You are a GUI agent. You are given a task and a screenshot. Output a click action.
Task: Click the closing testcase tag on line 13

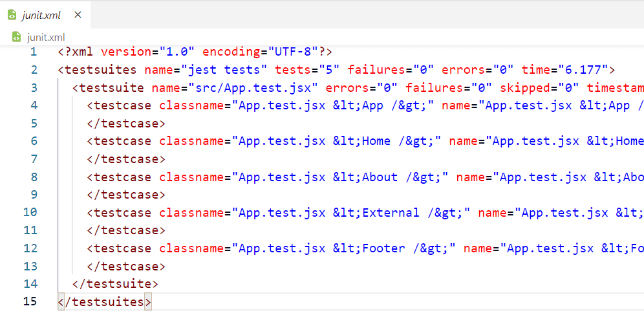(x=127, y=266)
